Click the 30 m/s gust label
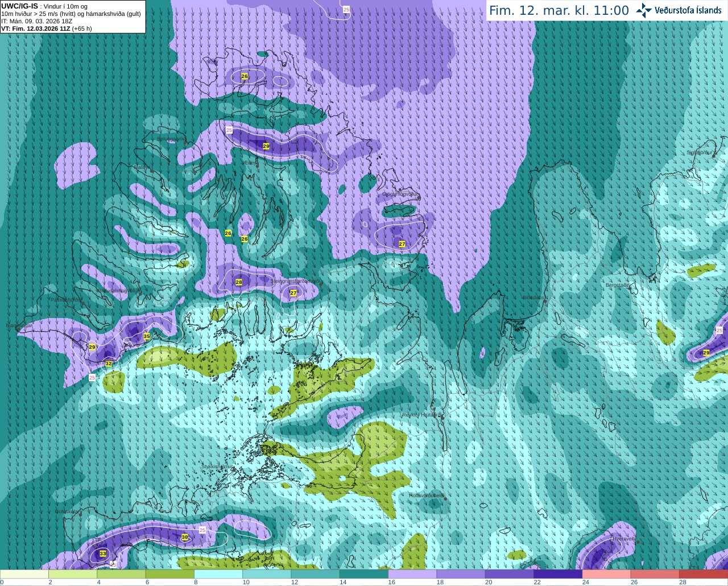This screenshot has width=728, height=586. [185, 537]
